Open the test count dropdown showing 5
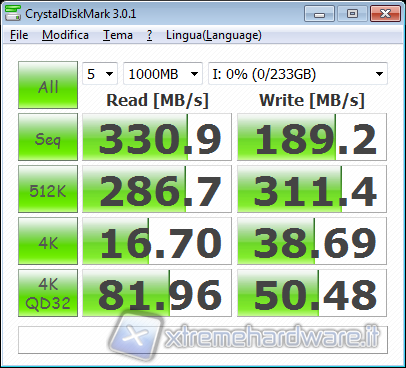This screenshot has height=368, width=406. tap(100, 74)
